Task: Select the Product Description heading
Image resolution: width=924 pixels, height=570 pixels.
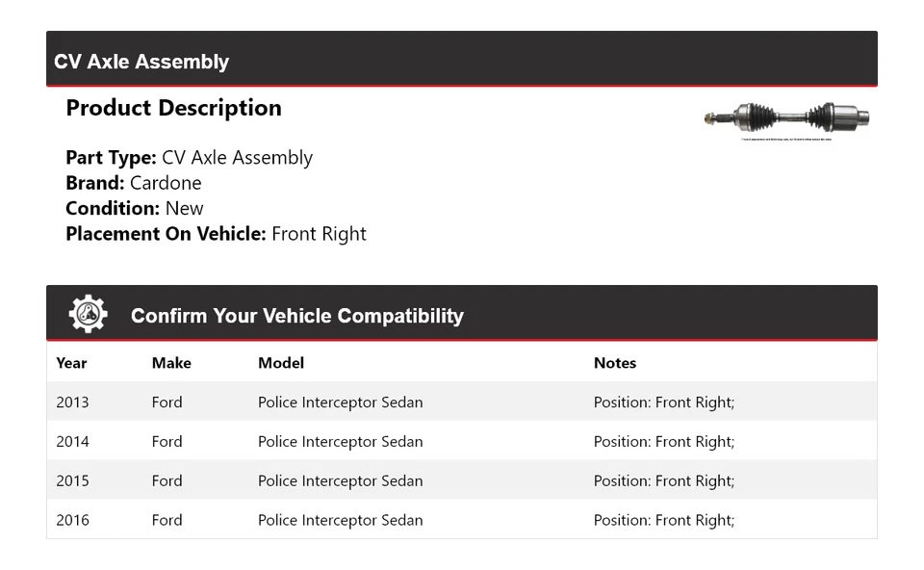Action: click(x=173, y=108)
